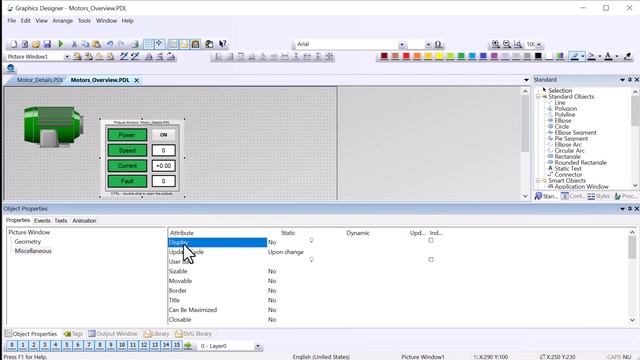Open the document tabs list dropdown arrow
Viewport: 640px width, 360px height.
pos(526,80)
